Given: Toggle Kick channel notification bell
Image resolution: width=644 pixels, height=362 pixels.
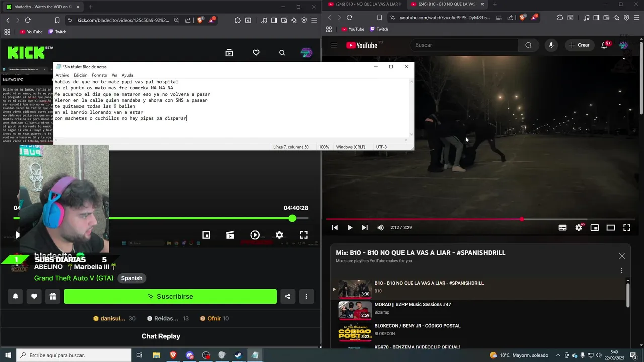Looking at the screenshot, I should coord(15,296).
